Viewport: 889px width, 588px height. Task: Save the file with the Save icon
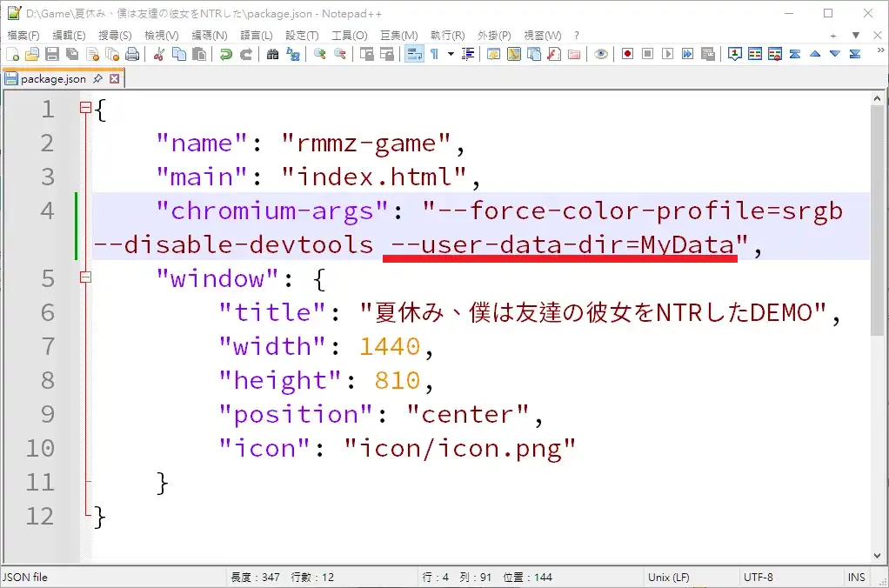[51, 54]
